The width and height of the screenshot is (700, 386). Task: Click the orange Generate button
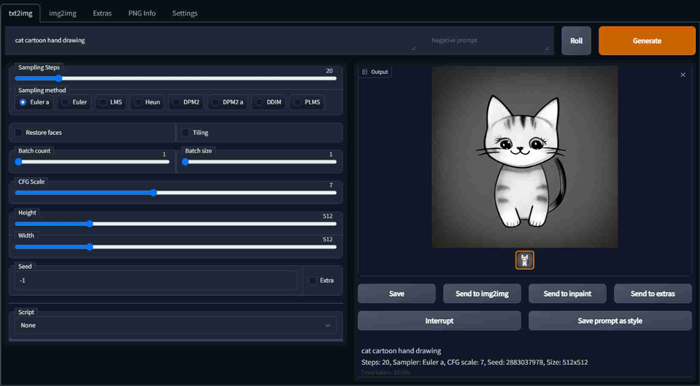point(647,41)
